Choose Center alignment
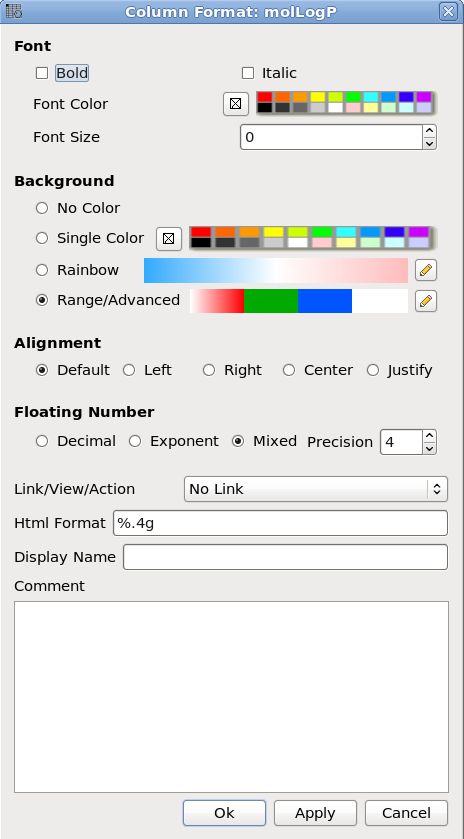The height and width of the screenshot is (839, 464). point(289,370)
